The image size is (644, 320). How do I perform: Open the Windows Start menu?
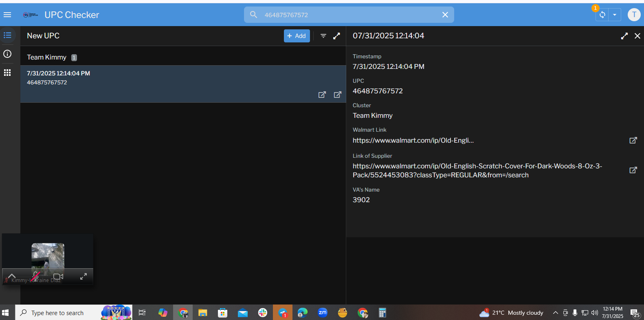(5, 313)
